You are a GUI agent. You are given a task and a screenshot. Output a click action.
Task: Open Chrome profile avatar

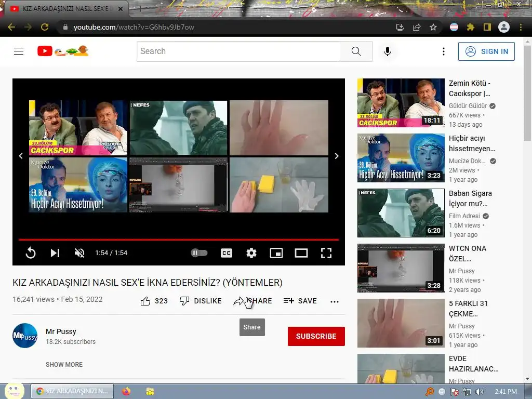coord(504,27)
